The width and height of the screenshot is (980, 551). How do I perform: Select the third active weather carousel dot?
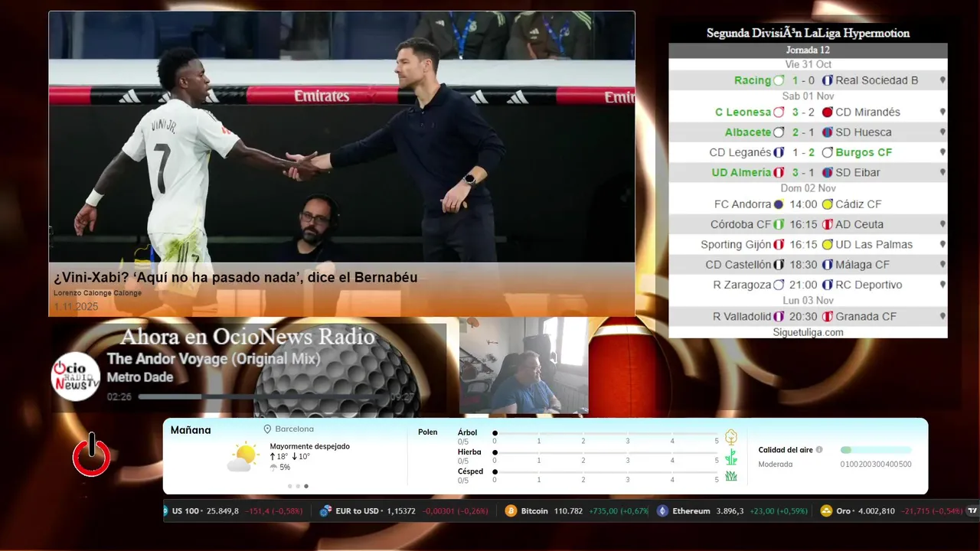[x=306, y=486]
